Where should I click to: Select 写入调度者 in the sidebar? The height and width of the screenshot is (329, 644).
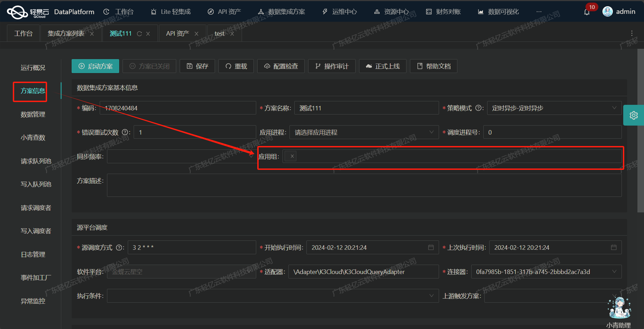pos(36,231)
